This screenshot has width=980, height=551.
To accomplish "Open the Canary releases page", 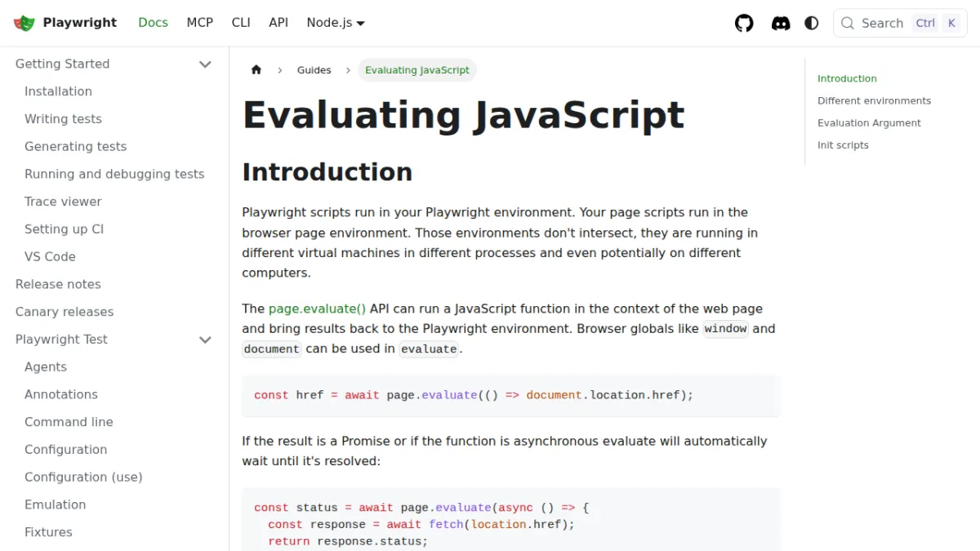I will click(x=65, y=312).
